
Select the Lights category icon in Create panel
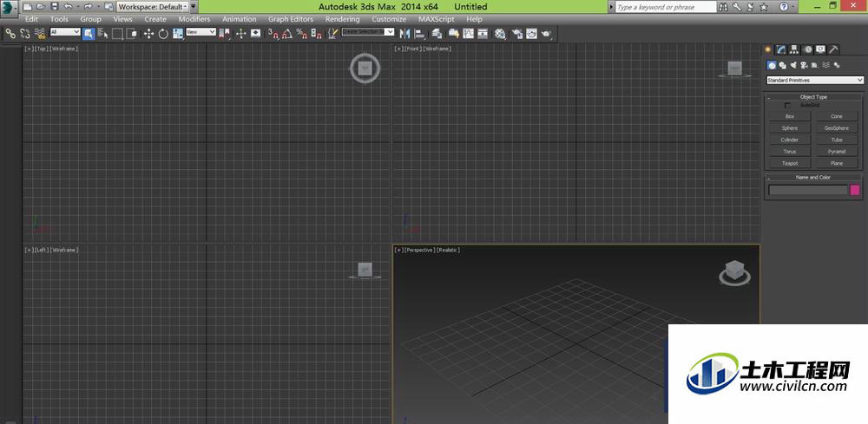click(x=794, y=65)
